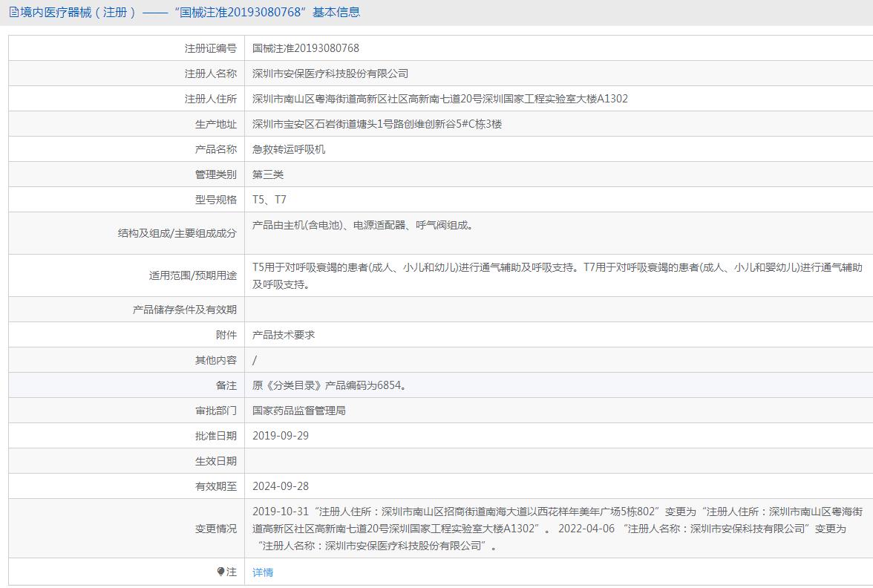The image size is (873, 588).
Task: Select the intended use text beginning T5用于对呼吸衰竭
Action: (x=558, y=275)
